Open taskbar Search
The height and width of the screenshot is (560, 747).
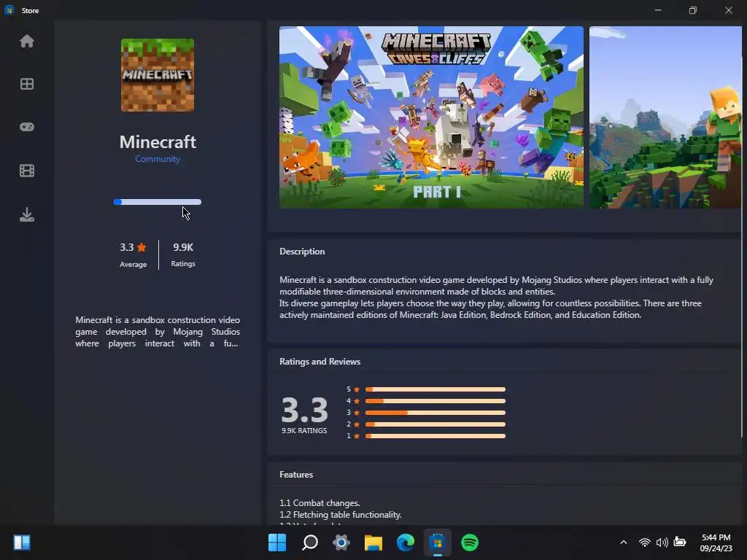click(x=309, y=542)
